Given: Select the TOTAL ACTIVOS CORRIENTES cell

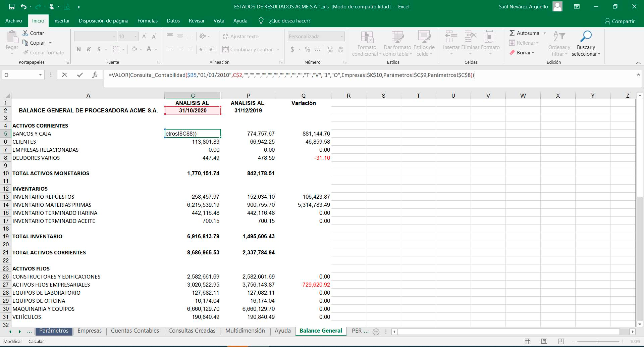Looking at the screenshot, I should click(x=88, y=252).
